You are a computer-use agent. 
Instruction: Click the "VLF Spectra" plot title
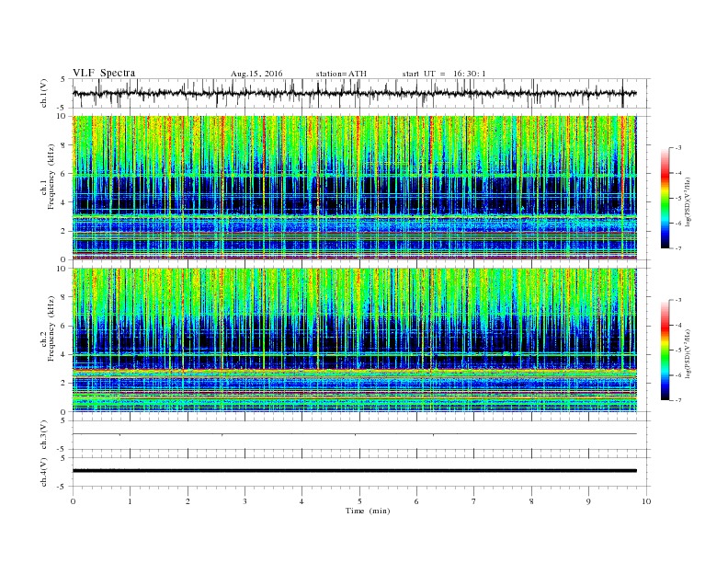[104, 73]
